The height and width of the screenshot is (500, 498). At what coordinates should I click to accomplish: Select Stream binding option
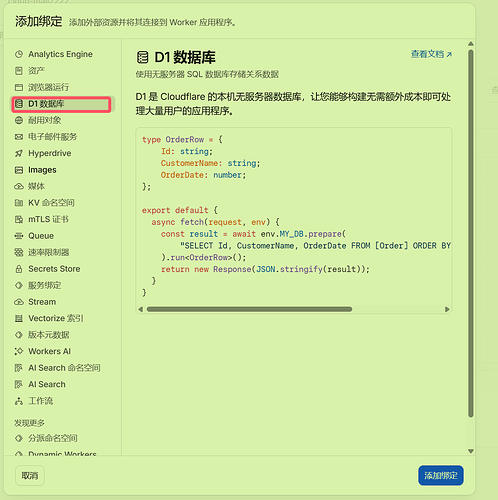63,302
